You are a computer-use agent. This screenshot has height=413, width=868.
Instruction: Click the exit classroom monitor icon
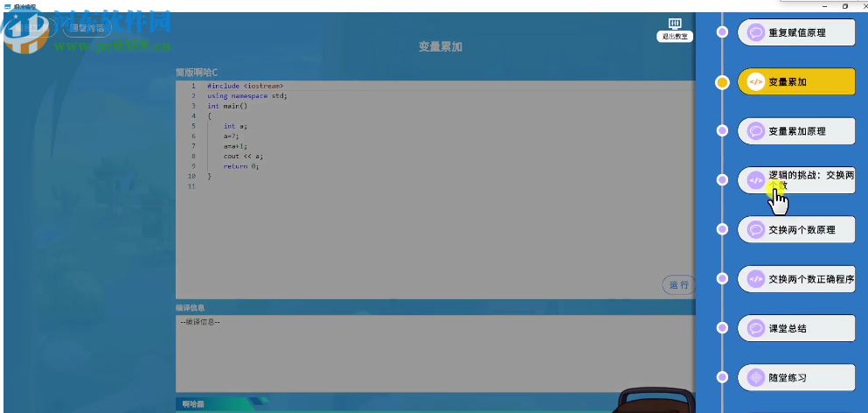674,24
